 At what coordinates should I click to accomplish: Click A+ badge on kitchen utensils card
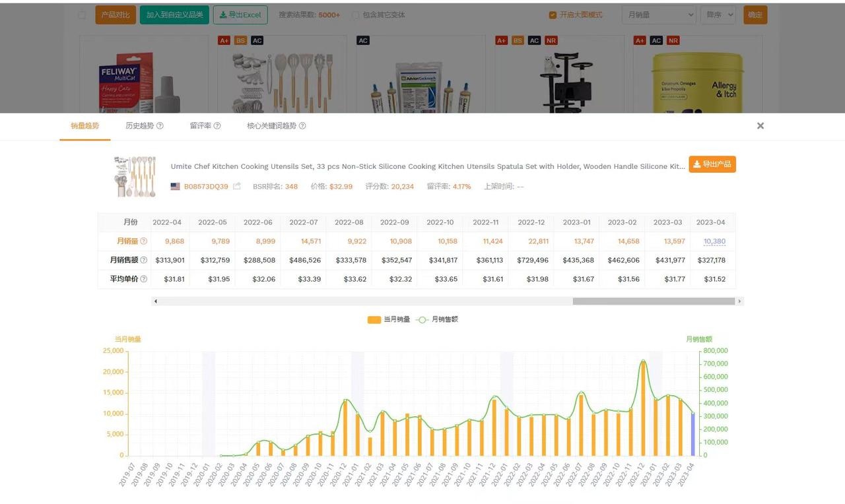tap(224, 40)
